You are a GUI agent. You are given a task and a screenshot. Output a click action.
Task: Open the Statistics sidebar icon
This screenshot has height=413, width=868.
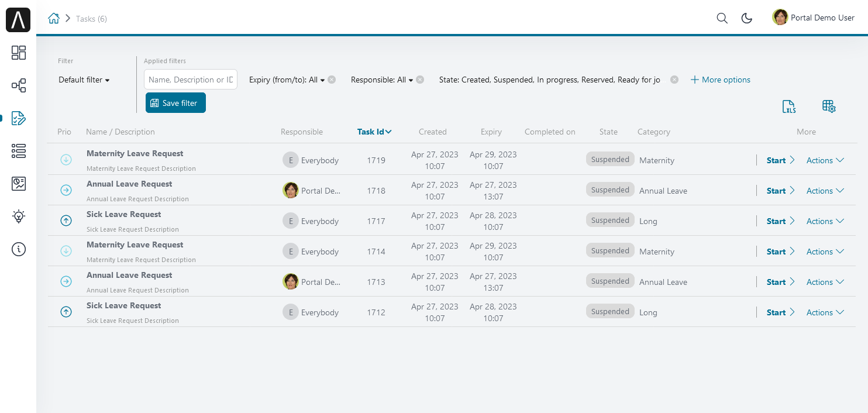19,184
